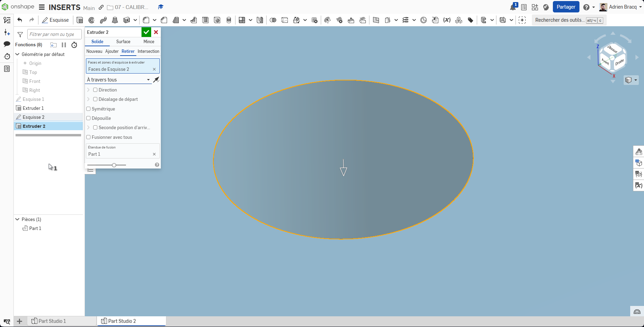Screen dimensions: 644x327
Task: Select the Fillet tool in toolbar
Action: (x=146, y=20)
